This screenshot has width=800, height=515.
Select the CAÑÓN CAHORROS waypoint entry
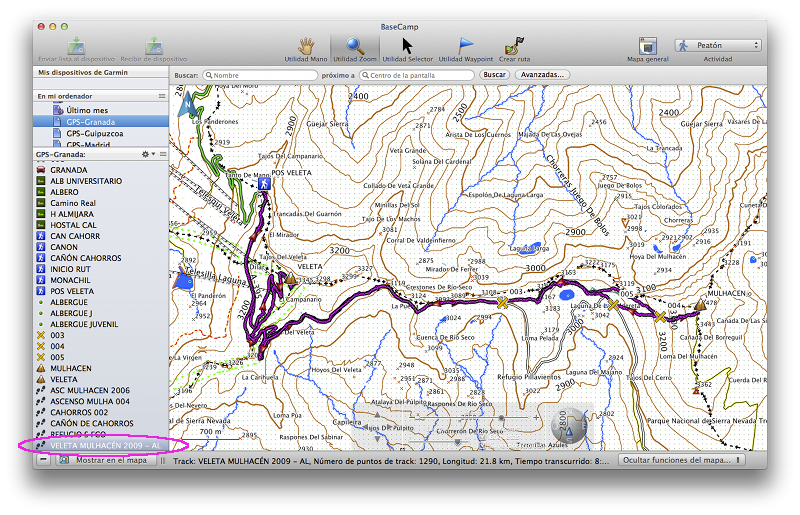click(x=101, y=258)
